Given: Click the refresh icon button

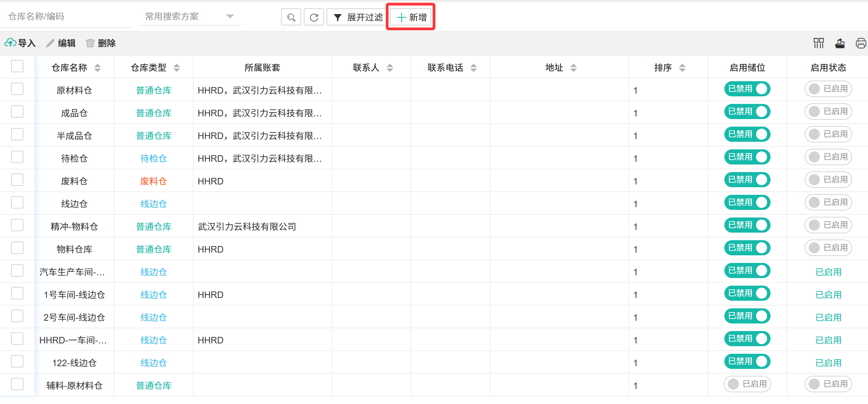Looking at the screenshot, I should point(314,17).
